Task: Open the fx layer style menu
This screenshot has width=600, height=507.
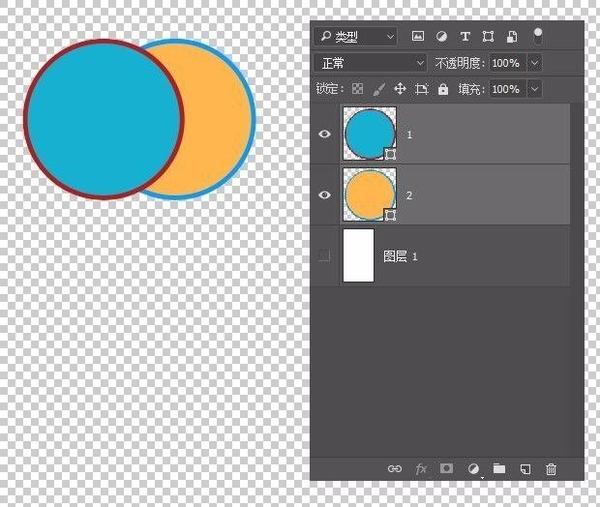Action: [421, 469]
